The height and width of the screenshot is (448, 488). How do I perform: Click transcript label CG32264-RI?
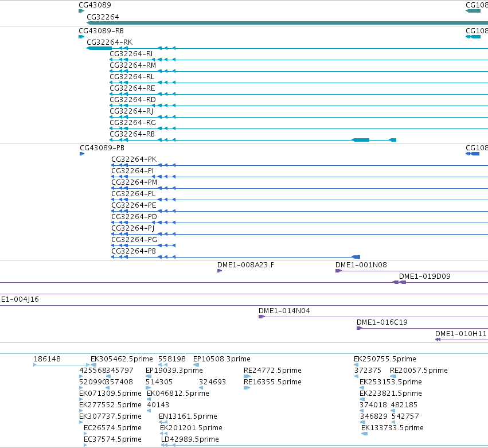(131, 53)
